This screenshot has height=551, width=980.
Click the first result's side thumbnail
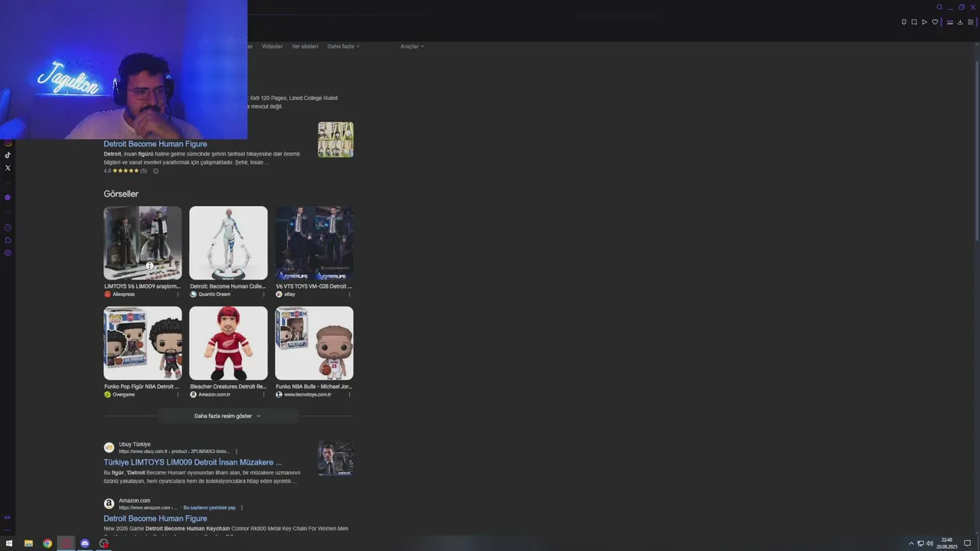(x=335, y=139)
